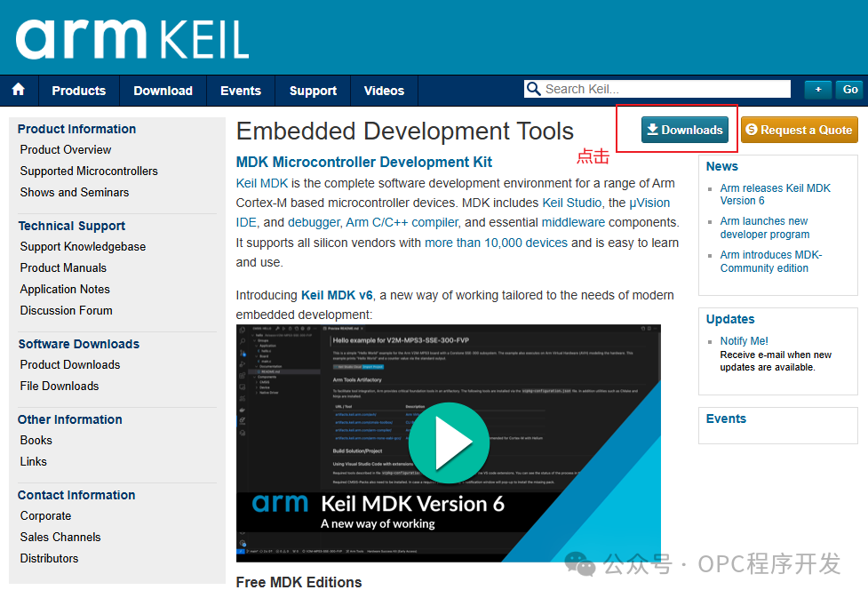Open the Support menu
Screen dimensions: 868x598
click(313, 91)
